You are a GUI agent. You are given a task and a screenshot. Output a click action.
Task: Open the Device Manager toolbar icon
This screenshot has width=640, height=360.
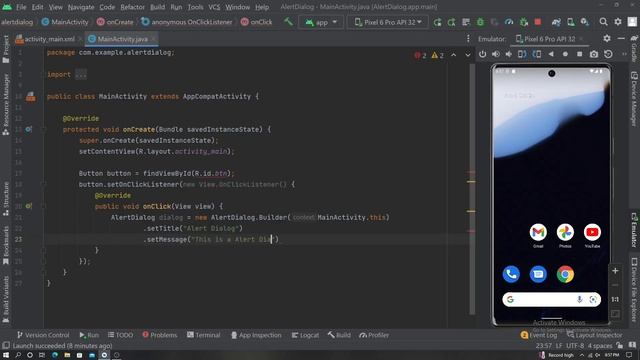tap(571, 22)
